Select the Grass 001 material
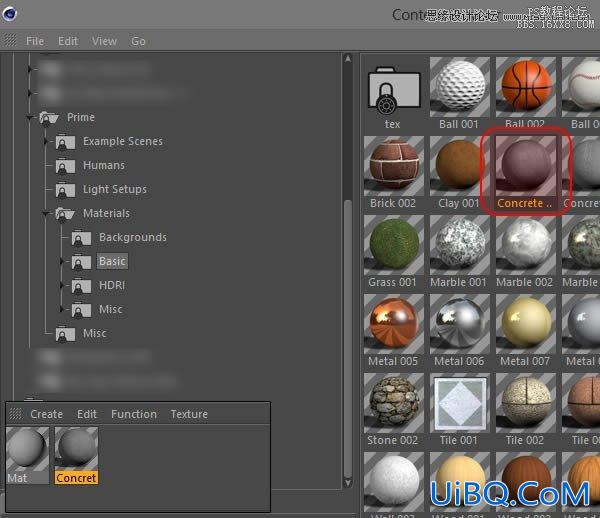 tap(394, 245)
